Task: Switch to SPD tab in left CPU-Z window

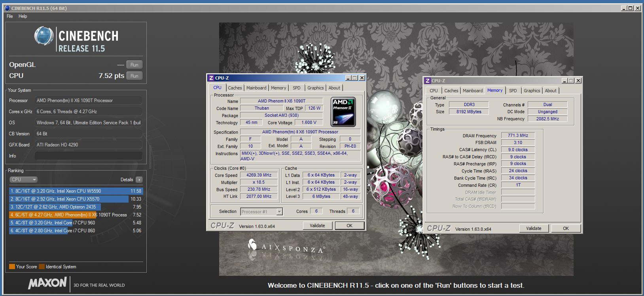Action: pos(297,88)
